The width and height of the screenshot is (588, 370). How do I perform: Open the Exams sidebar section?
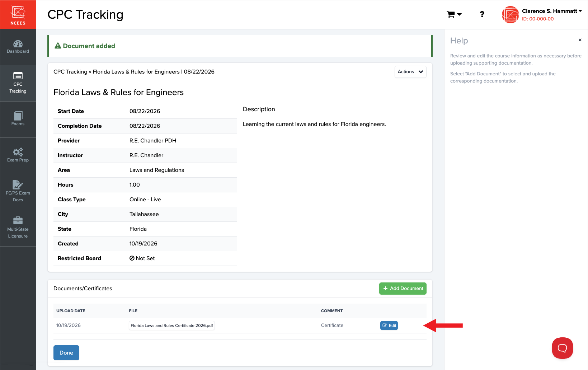click(x=18, y=120)
